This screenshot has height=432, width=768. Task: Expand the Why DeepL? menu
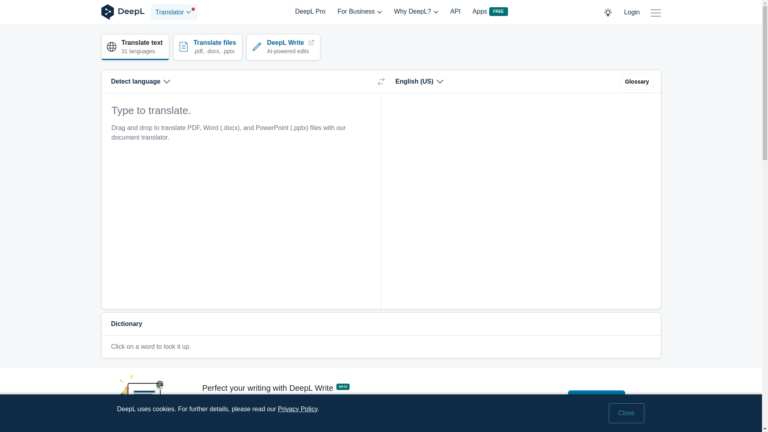coord(416,12)
